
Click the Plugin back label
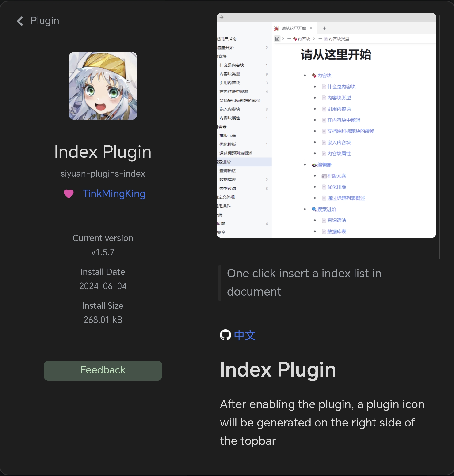[45, 21]
